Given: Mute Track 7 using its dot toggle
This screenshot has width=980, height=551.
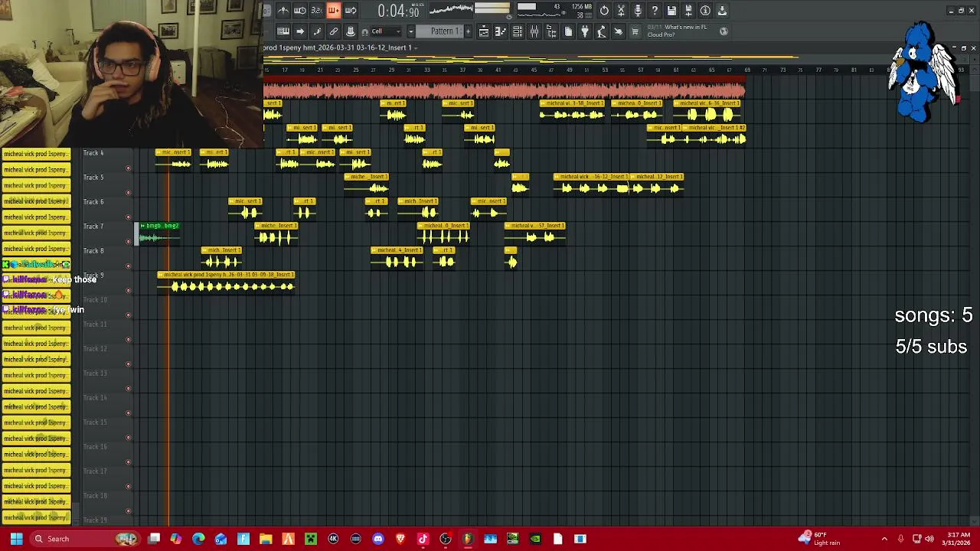Looking at the screenshot, I should 128,241.
